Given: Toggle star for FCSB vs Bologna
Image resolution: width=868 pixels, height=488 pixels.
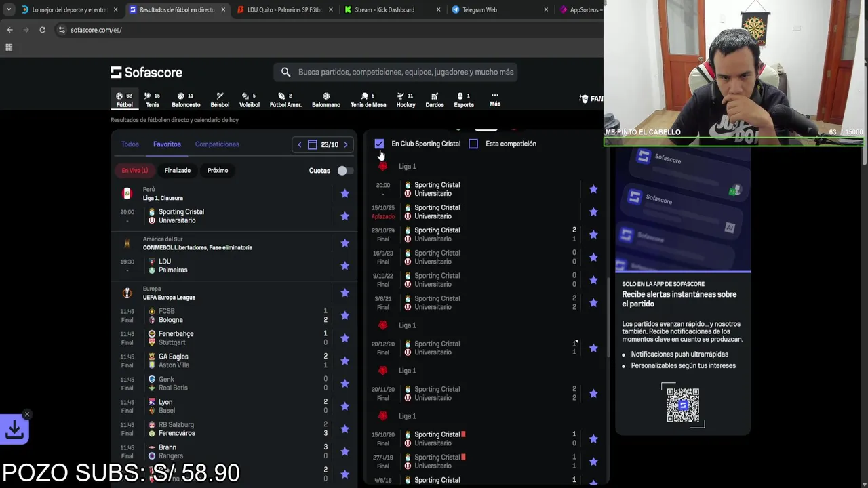Looking at the screenshot, I should [x=344, y=315].
